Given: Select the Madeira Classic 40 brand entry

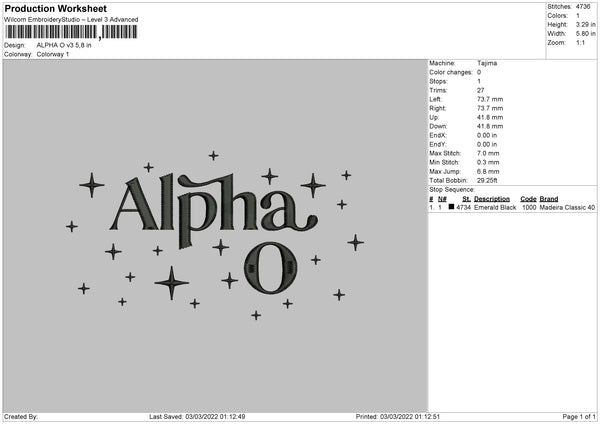Looking at the screenshot, I should [x=567, y=208].
